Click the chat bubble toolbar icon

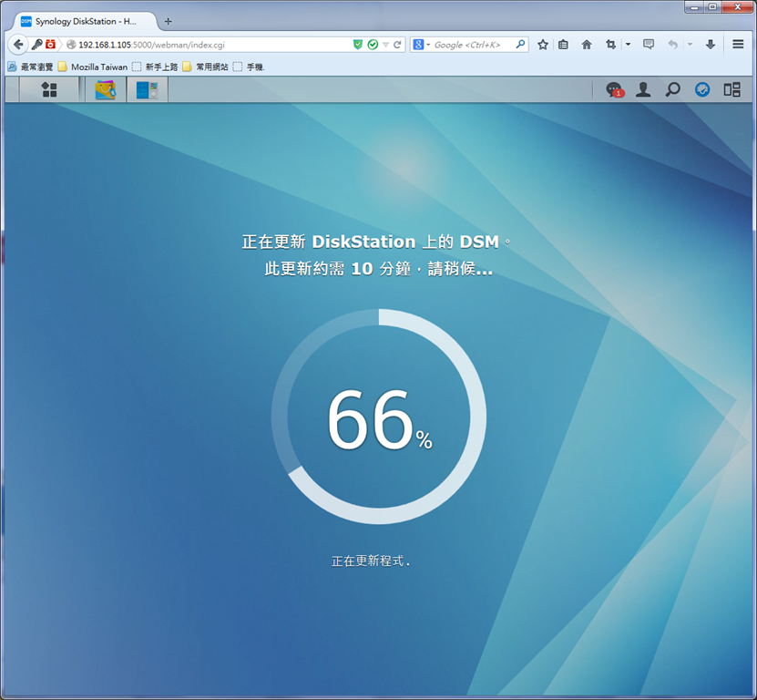coord(649,45)
